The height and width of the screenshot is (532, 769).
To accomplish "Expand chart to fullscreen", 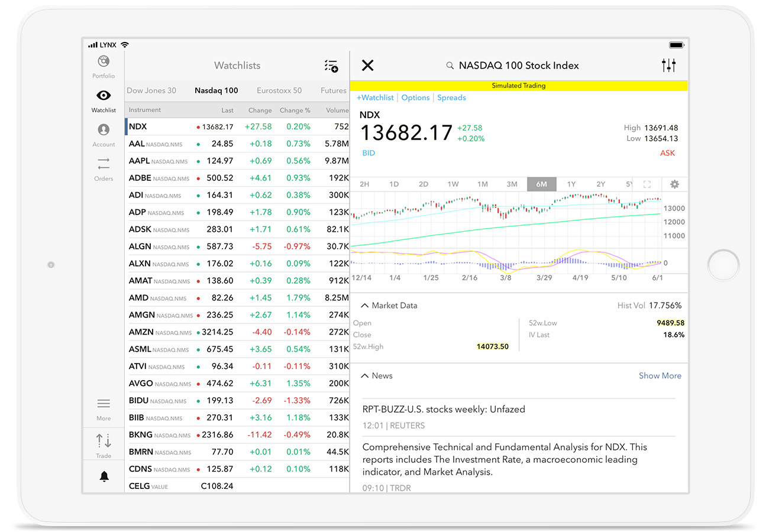I will coord(647,184).
